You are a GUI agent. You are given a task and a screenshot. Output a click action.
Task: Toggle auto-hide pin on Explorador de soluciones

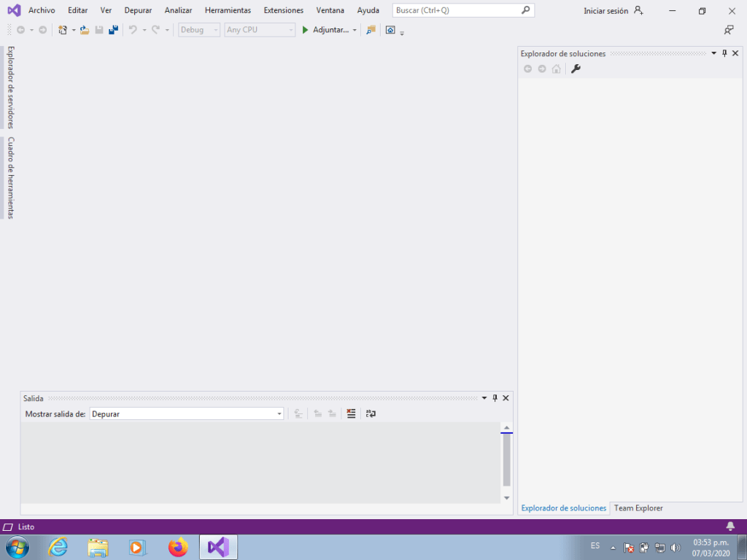(x=724, y=53)
